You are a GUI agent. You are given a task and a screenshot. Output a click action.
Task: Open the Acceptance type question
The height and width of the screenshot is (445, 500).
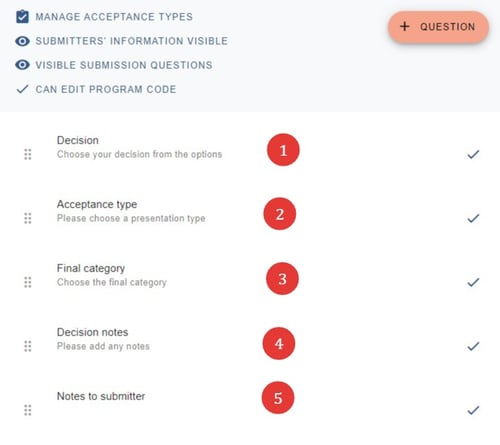coord(97,204)
